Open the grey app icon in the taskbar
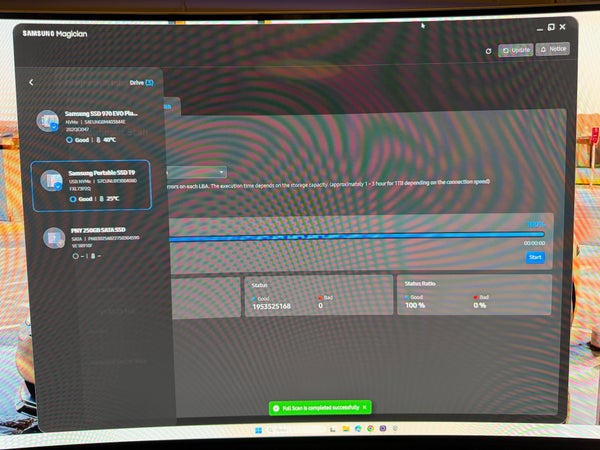 coord(395,428)
